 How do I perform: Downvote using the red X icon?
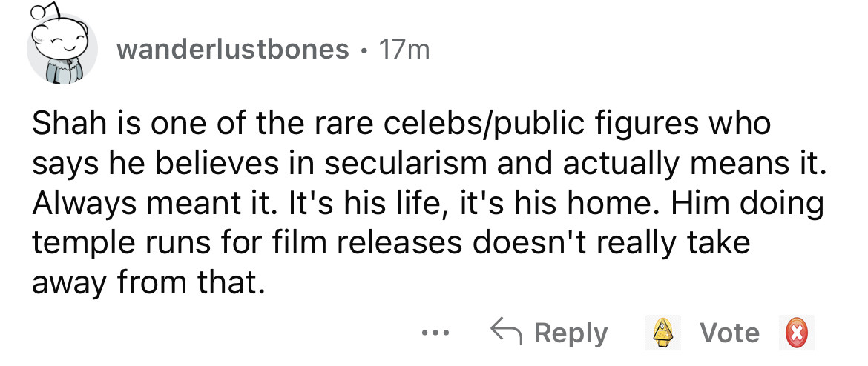coord(792,333)
